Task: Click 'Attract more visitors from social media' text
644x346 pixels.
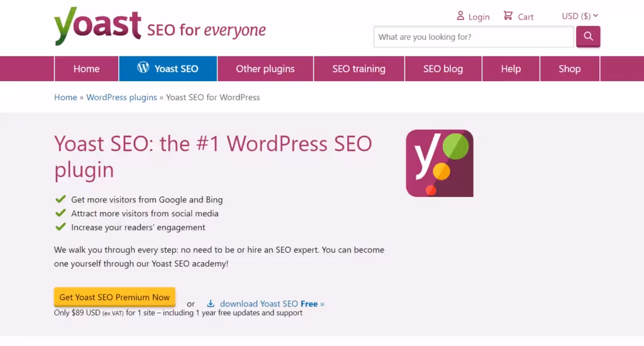Action: click(x=145, y=213)
